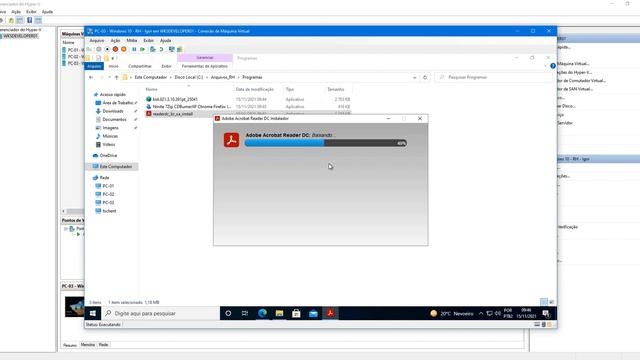Open Task View on the VM taskbar

[x=245, y=313]
